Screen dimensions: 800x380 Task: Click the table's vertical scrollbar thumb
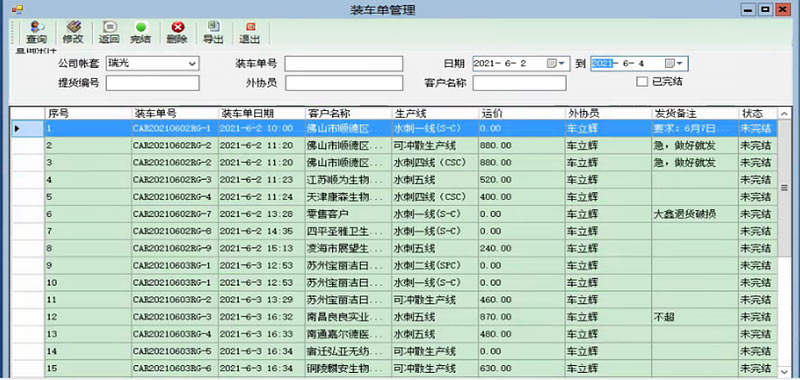[784, 188]
